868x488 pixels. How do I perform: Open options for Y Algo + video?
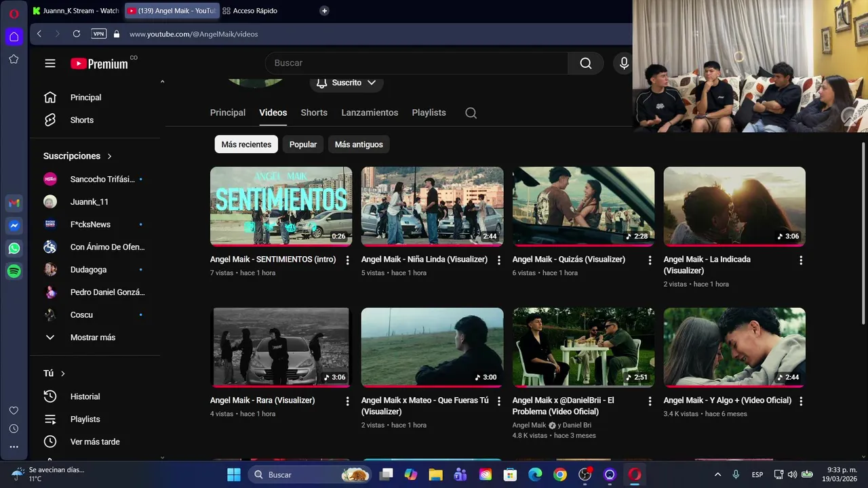pyautogui.click(x=801, y=401)
